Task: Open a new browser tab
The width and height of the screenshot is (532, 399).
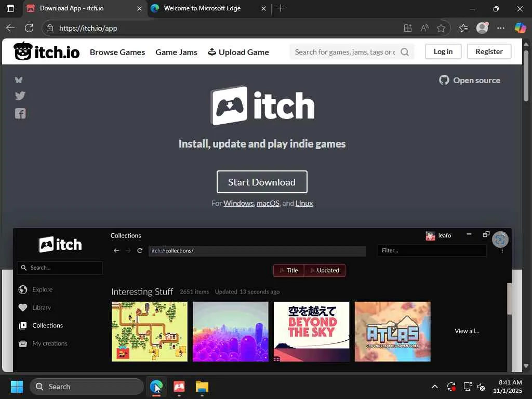Action: click(x=281, y=8)
